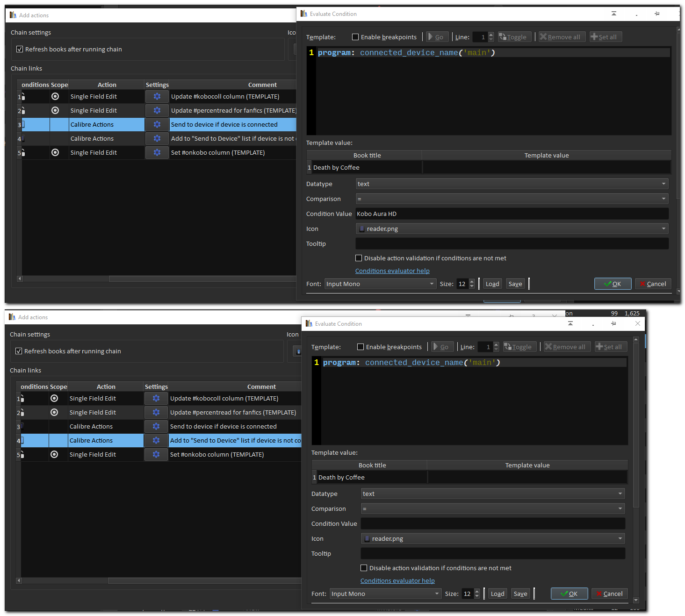The image size is (685, 616).
Task: Open Update #percentread settings gear, row 3 selected window
Action: tap(157, 110)
